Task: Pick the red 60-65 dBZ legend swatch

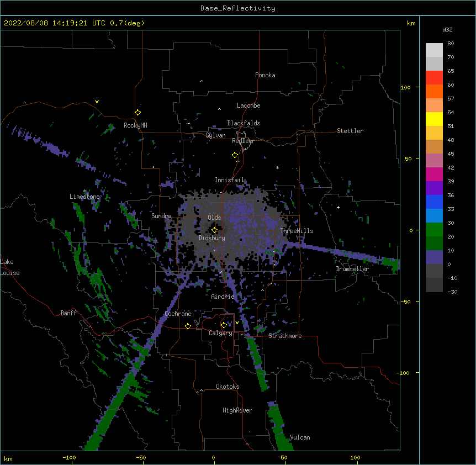Action: [x=434, y=78]
